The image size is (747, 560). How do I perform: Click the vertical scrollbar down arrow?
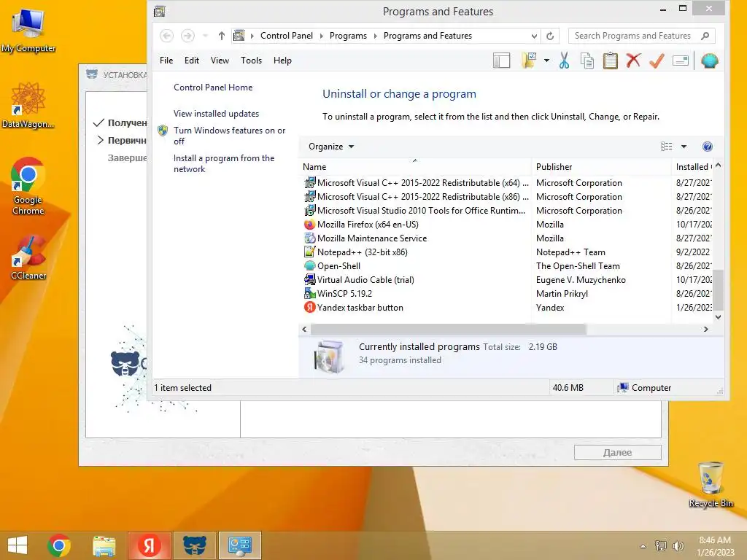click(x=719, y=317)
